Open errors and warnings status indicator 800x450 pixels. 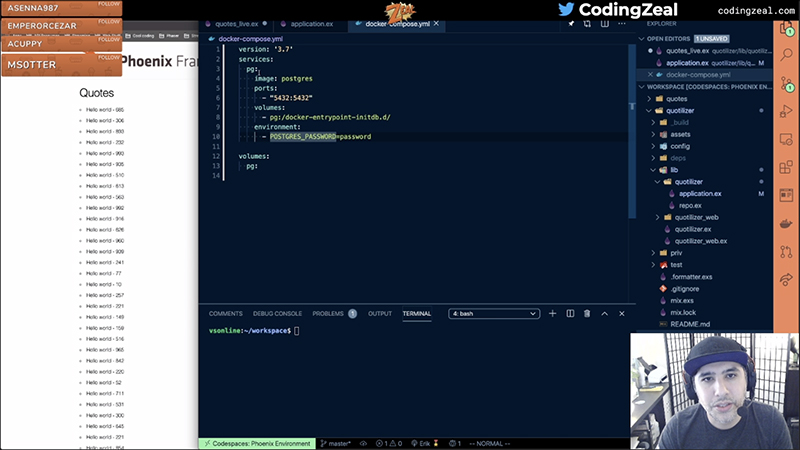[389, 443]
